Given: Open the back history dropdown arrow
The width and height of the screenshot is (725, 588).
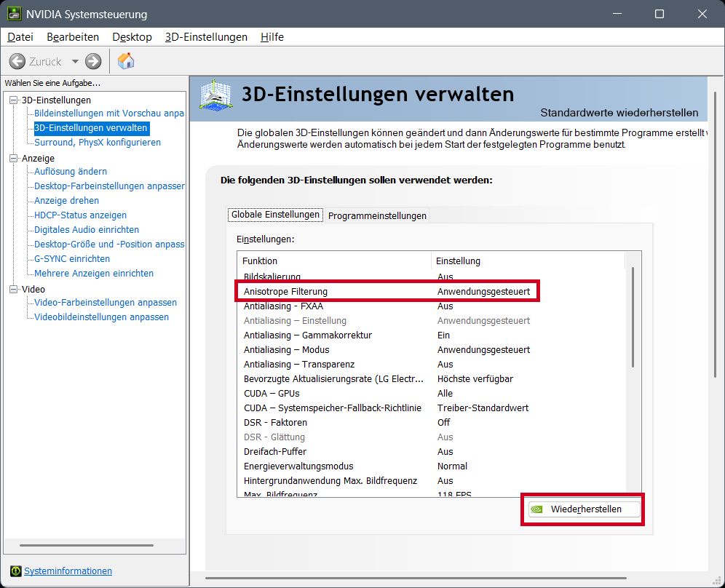Looking at the screenshot, I should pyautogui.click(x=75, y=61).
